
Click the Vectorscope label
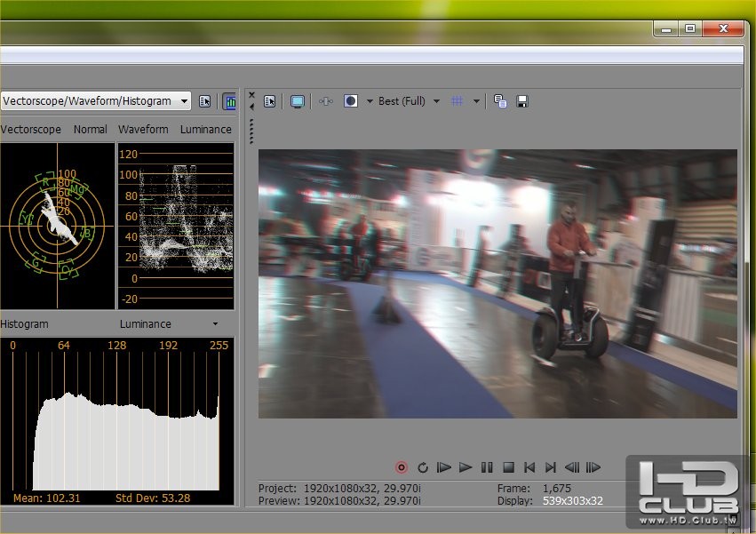(x=30, y=129)
